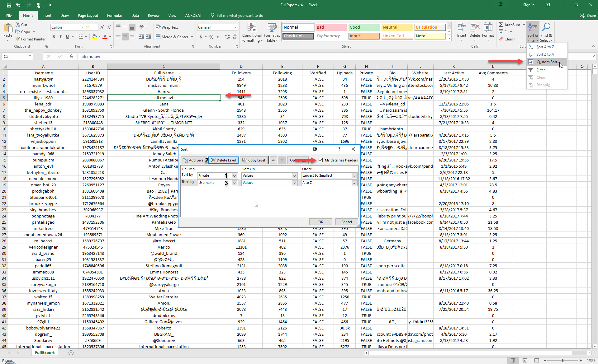Viewport: 598px width, 364px height.
Task: Click the Fill Color bucket icon
Action: tap(94, 37)
